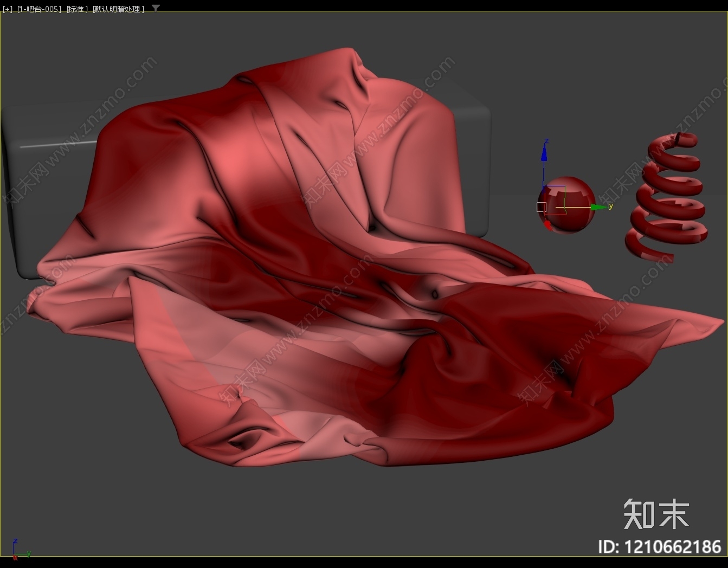728x568 pixels.
Task: Open the 标准 viewport quality dropdown
Action: point(77,9)
